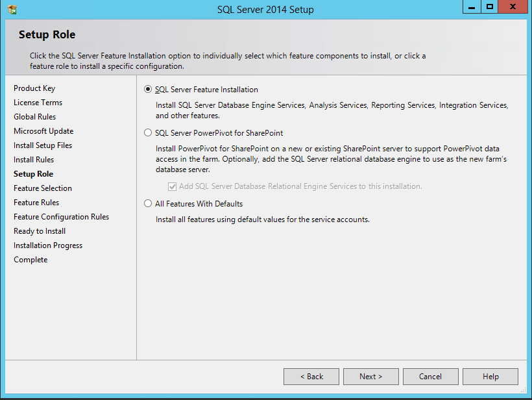Click the Feature Rules step
The width and height of the screenshot is (532, 400).
pyautogui.click(x=36, y=203)
